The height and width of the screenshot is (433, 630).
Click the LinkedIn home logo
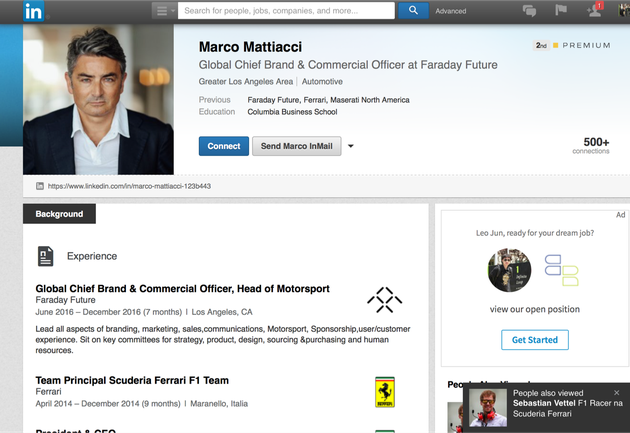[34, 11]
